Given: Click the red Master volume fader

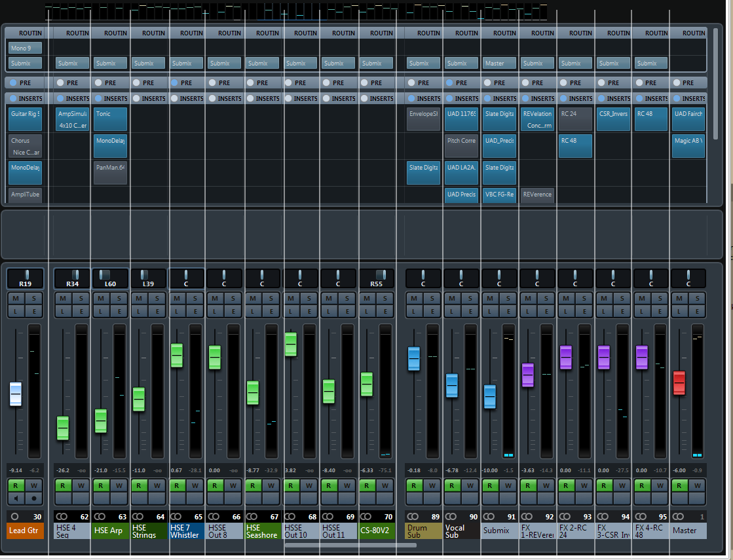Looking at the screenshot, I should 679,383.
